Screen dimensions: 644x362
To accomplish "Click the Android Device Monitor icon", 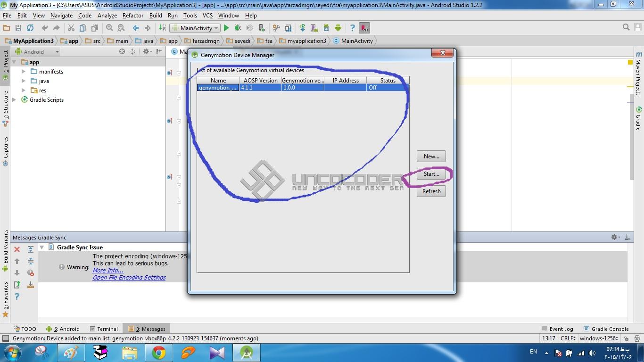I will 338,28.
